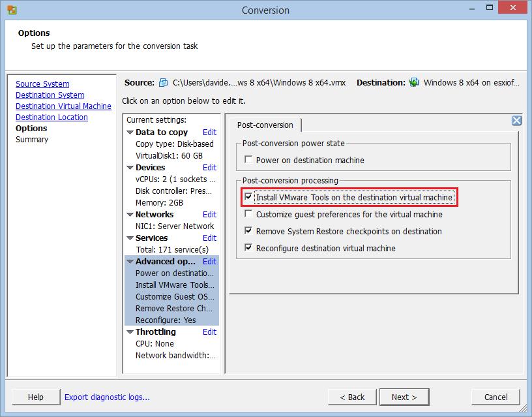Enable "Power on destination machine"
The height and width of the screenshot is (417, 532).
pyautogui.click(x=248, y=159)
